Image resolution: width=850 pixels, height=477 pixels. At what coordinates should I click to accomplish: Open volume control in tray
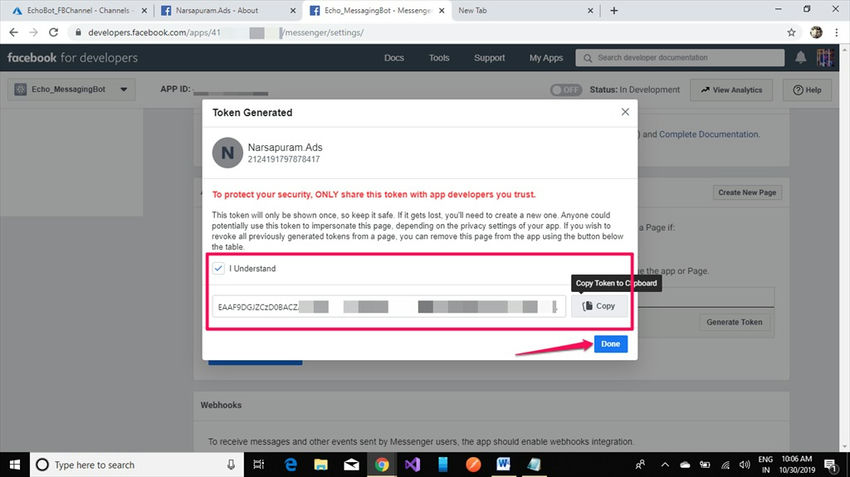[x=745, y=465]
